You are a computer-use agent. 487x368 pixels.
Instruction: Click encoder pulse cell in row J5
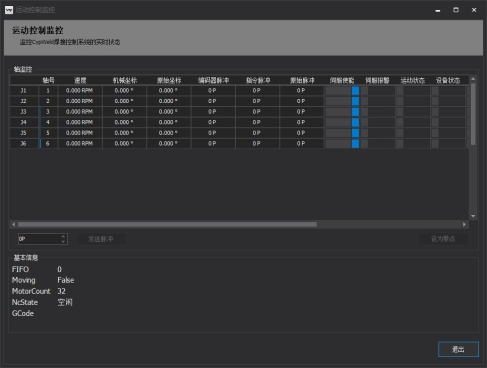(x=213, y=133)
